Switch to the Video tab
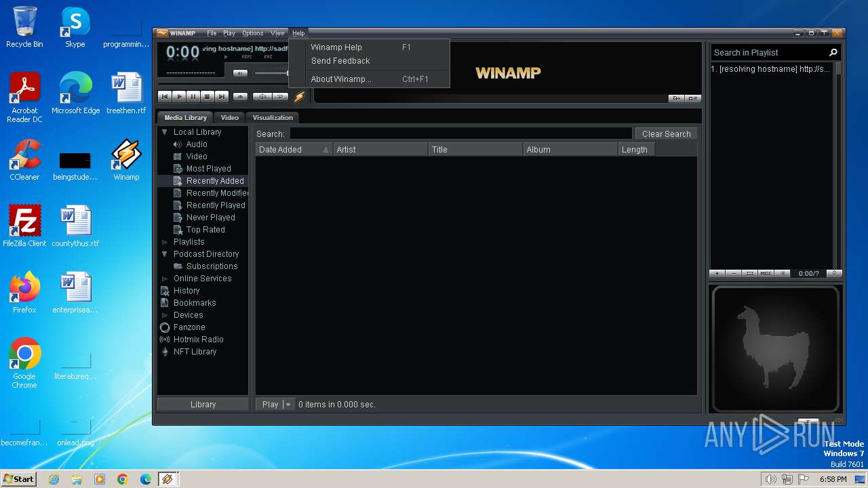Image resolution: width=868 pixels, height=488 pixels. (230, 118)
